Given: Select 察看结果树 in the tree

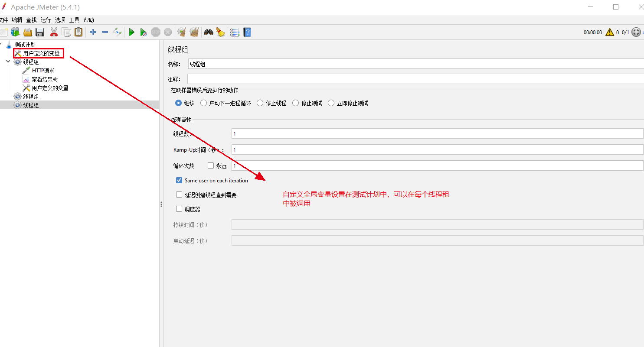Looking at the screenshot, I should coord(45,79).
